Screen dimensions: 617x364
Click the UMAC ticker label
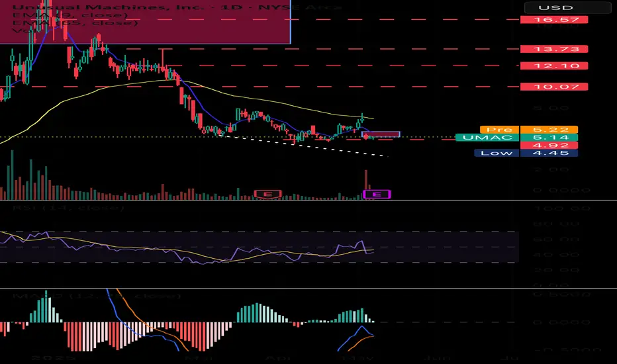[x=487, y=138]
